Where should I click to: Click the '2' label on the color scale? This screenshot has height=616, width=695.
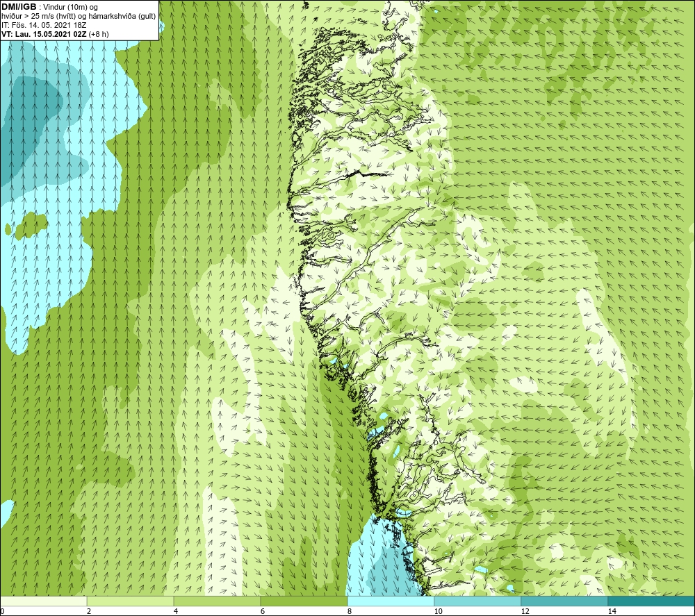pyautogui.click(x=89, y=612)
